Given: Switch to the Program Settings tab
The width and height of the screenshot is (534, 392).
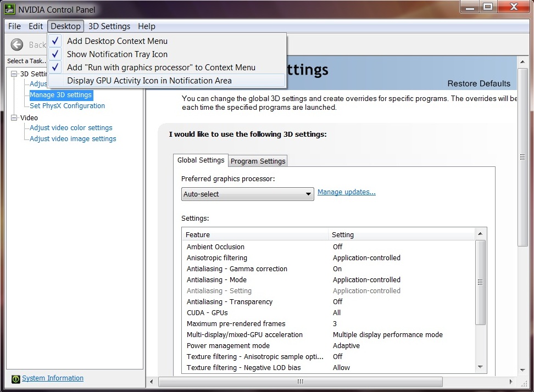Looking at the screenshot, I should (x=258, y=161).
